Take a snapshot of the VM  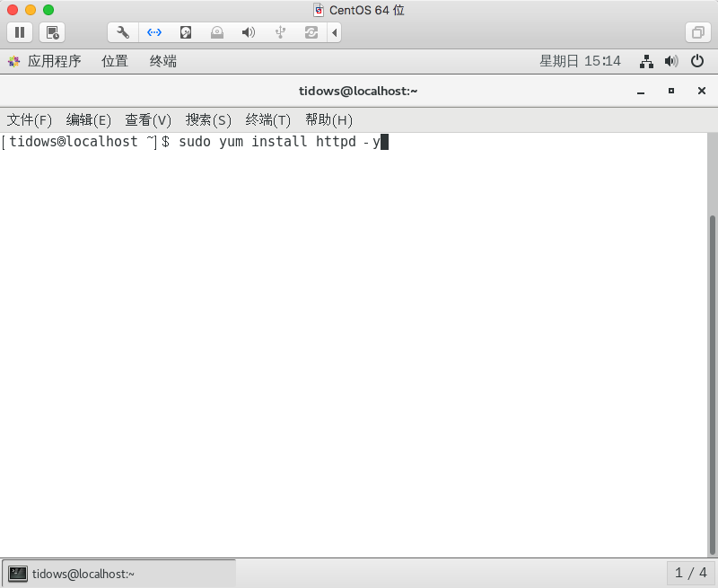point(52,32)
